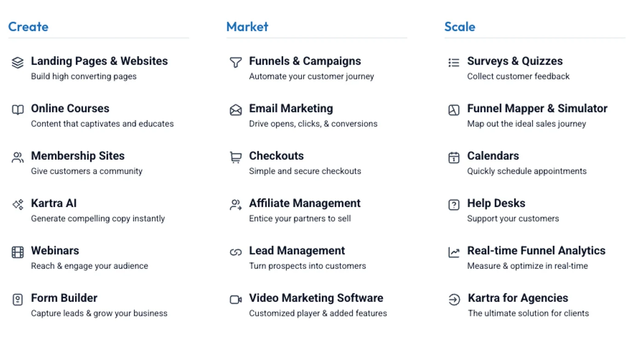Open the Membership Sites link
644x354 pixels.
coord(77,156)
